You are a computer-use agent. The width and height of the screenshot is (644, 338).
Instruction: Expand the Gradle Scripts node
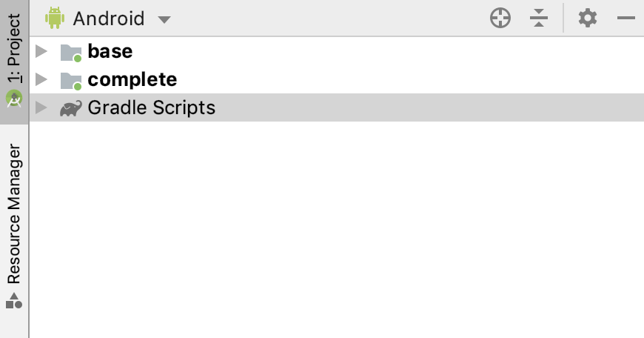41,108
